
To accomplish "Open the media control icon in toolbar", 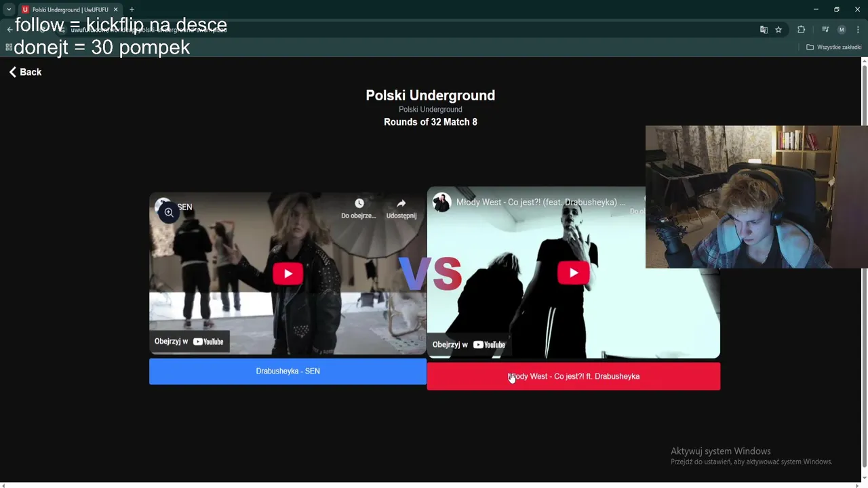I will [x=825, y=30].
